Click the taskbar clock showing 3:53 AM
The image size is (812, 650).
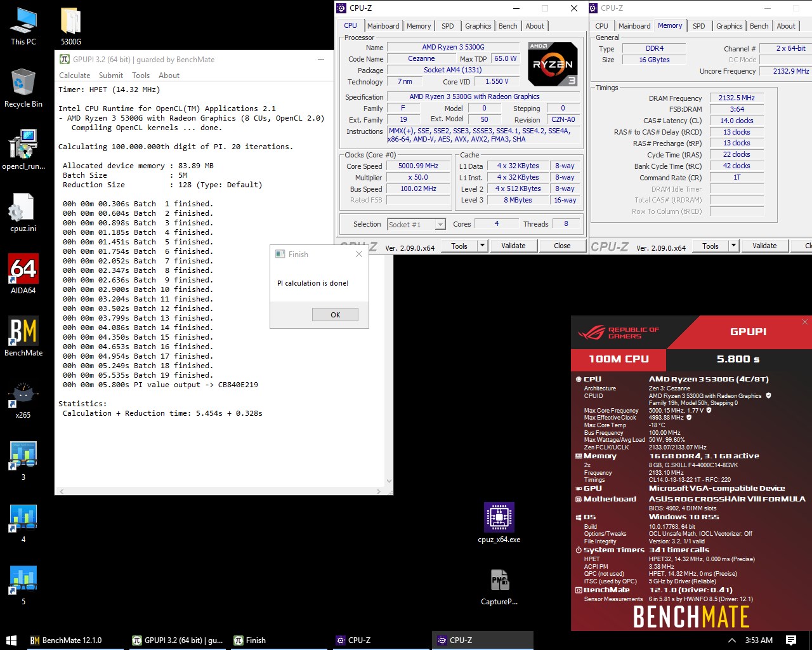tap(759, 640)
